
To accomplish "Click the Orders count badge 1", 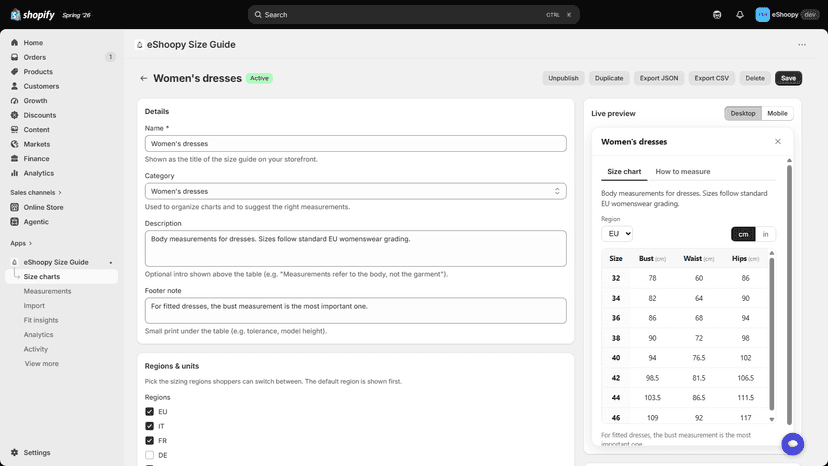I will click(x=110, y=57).
